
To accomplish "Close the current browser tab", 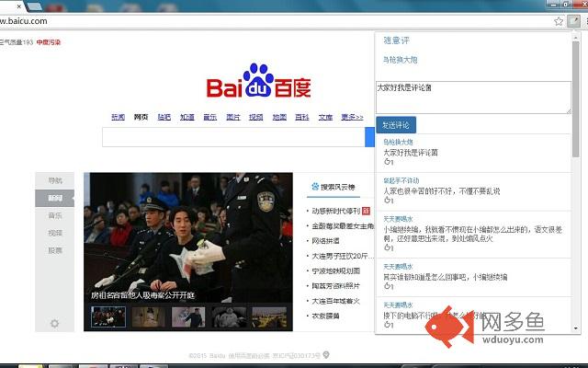I will click(19, 6).
